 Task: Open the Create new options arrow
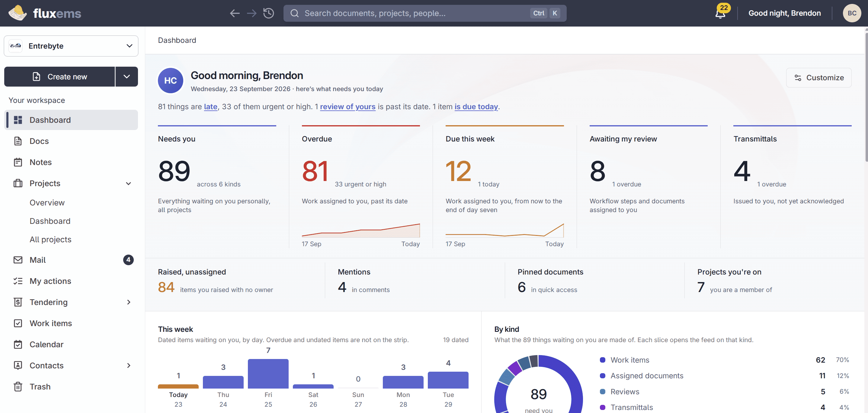point(127,77)
